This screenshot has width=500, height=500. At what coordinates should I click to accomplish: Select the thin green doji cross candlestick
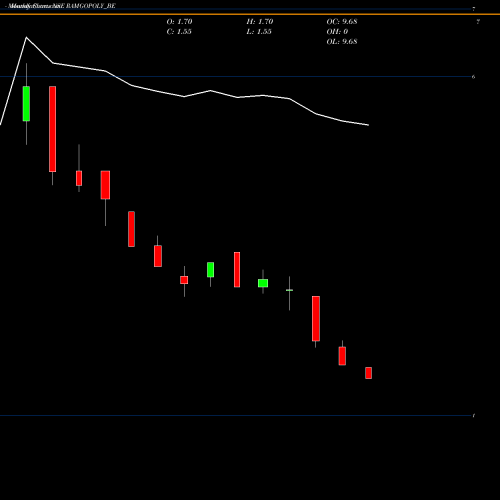pos(289,290)
